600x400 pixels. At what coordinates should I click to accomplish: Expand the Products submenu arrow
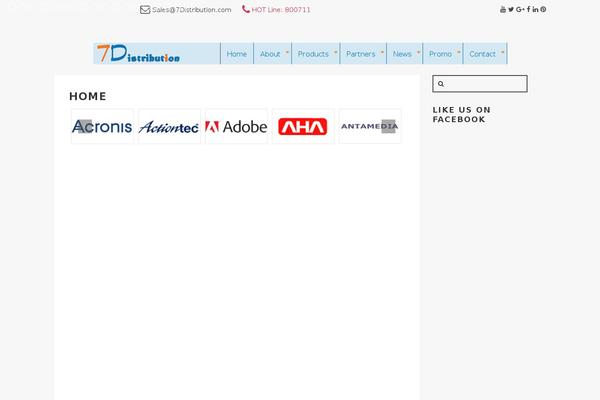pos(336,52)
